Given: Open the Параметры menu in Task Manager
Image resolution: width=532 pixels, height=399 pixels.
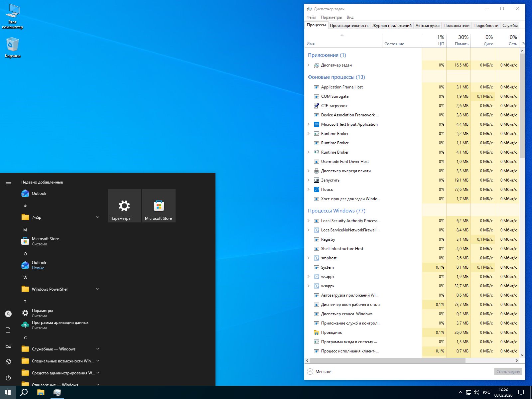Looking at the screenshot, I should click(x=331, y=17).
